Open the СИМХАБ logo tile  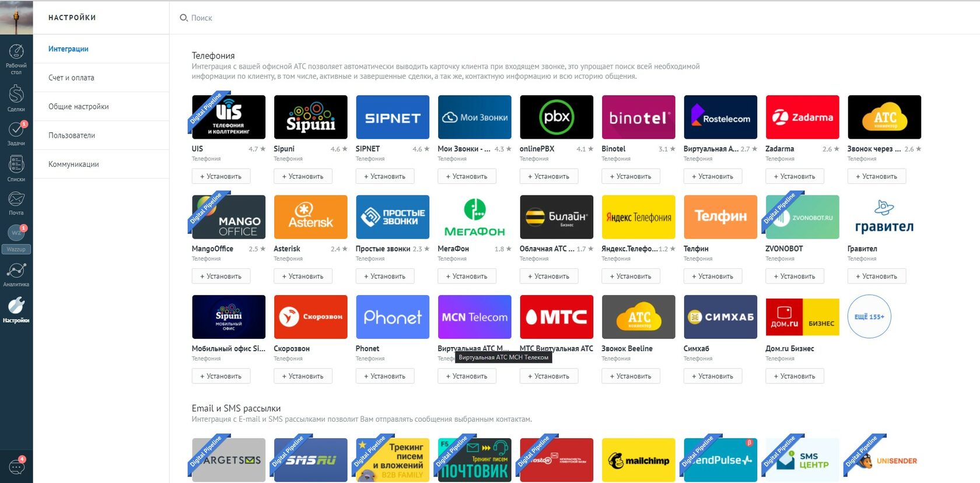click(720, 317)
